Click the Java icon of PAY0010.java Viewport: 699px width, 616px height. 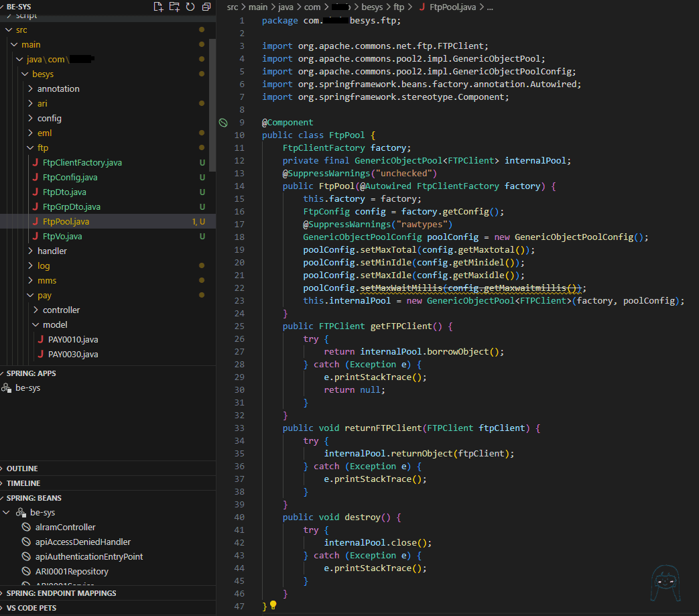[41, 339]
